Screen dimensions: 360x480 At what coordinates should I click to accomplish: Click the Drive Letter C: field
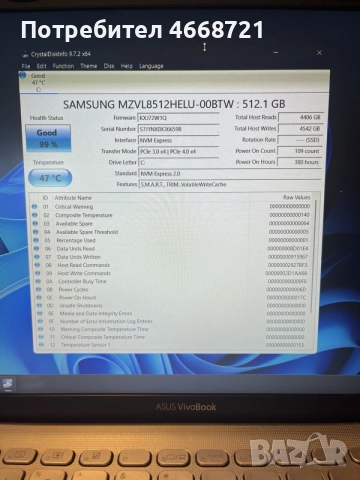[178, 163]
